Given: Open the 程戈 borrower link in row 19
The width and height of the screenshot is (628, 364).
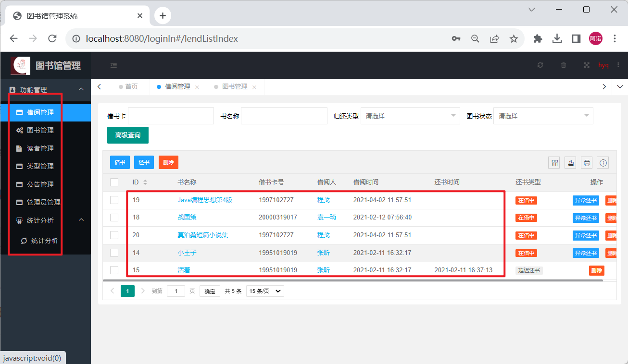Looking at the screenshot, I should coord(324,200).
